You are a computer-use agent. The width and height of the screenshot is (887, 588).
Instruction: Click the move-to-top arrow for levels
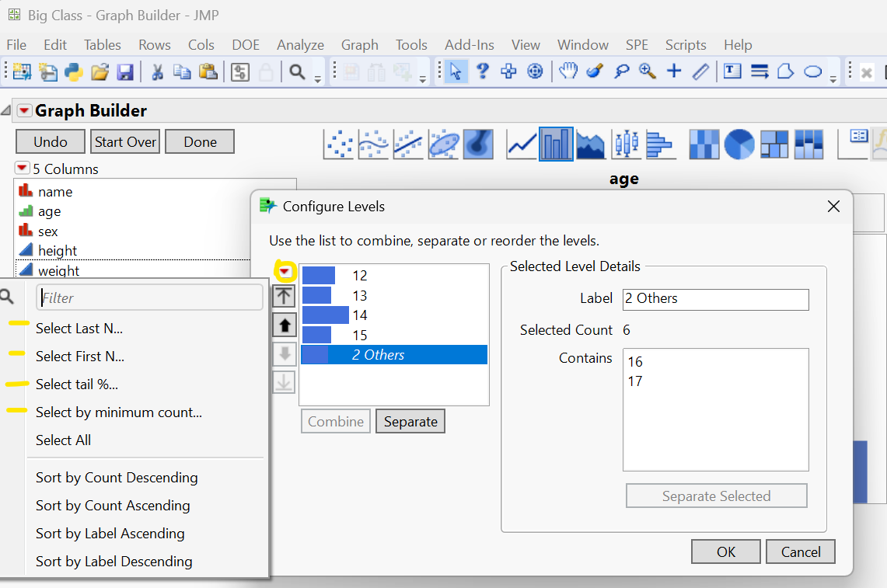pyautogui.click(x=284, y=295)
